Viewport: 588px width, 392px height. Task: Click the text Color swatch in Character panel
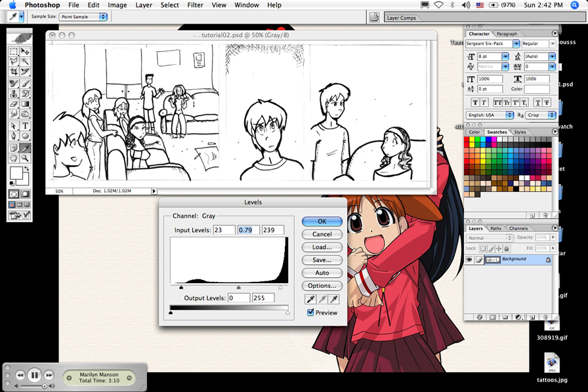pos(537,89)
